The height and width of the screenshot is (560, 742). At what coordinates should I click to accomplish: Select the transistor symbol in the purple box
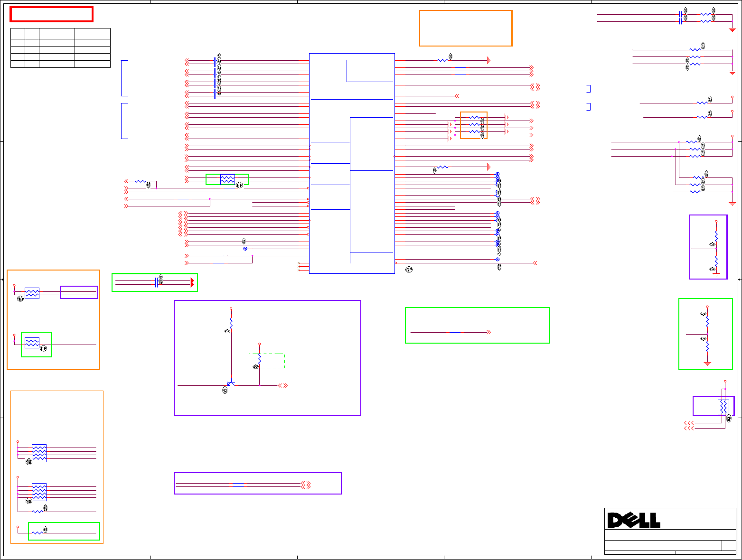point(231,384)
